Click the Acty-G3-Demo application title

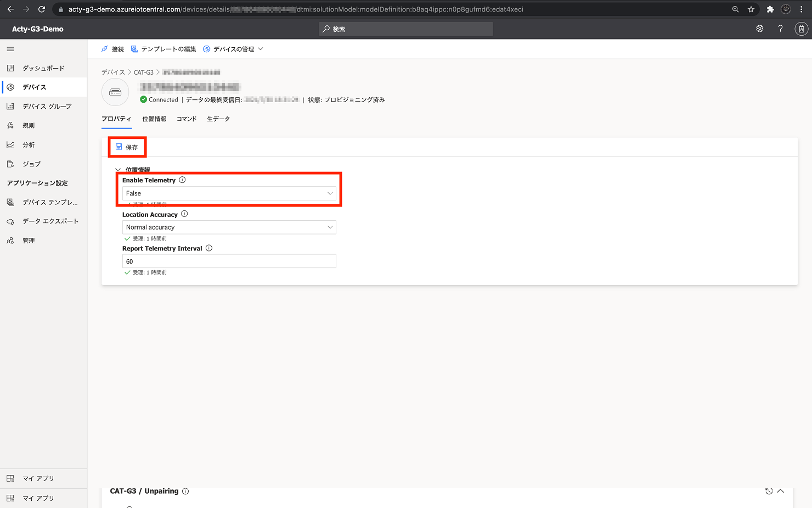click(38, 29)
